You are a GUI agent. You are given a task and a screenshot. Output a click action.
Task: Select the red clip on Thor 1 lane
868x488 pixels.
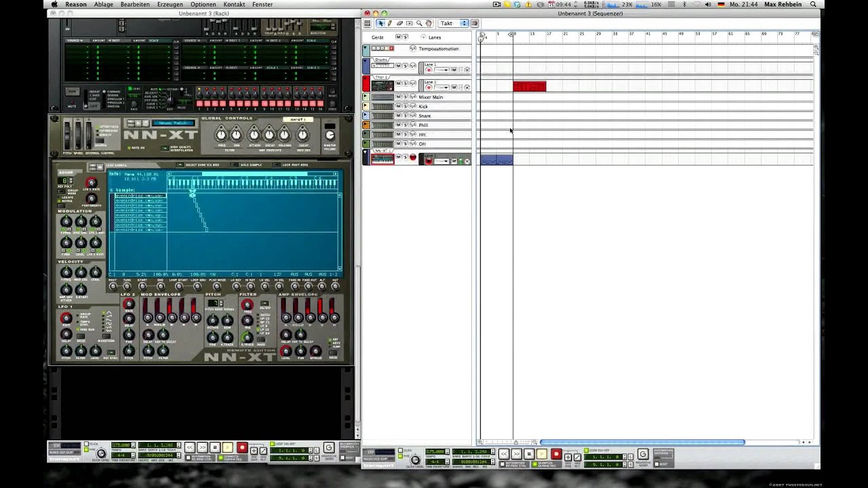pos(530,86)
